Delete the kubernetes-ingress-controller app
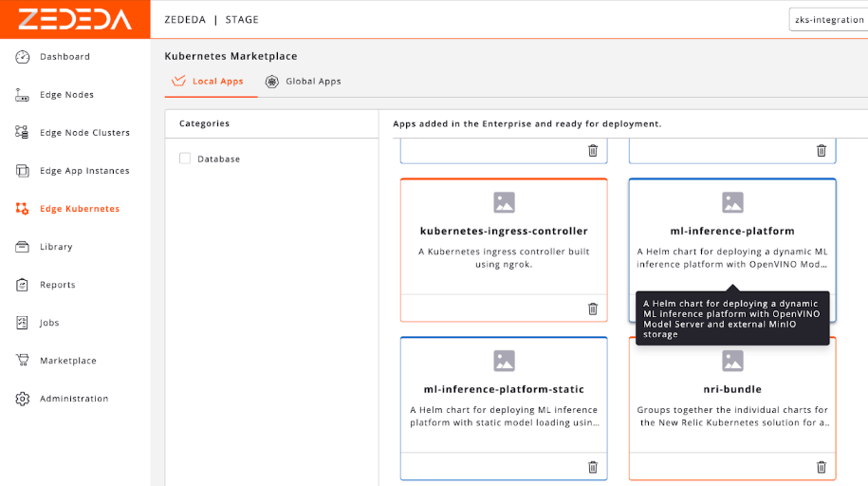 [593, 308]
